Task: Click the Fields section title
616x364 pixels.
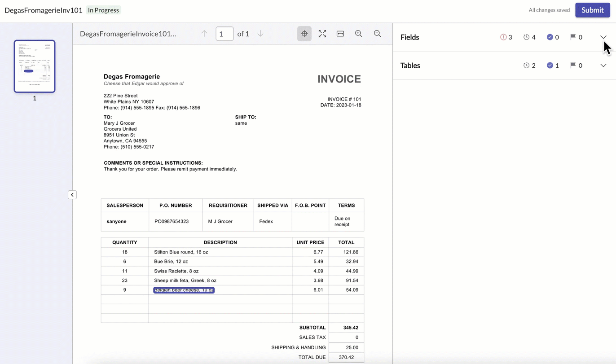Action: (409, 37)
